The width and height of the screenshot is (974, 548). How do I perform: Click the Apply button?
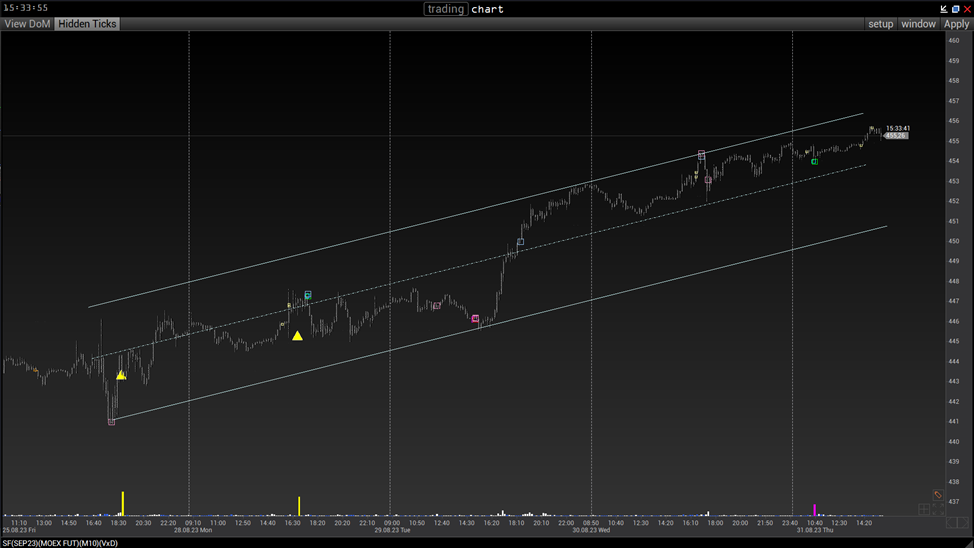point(956,24)
